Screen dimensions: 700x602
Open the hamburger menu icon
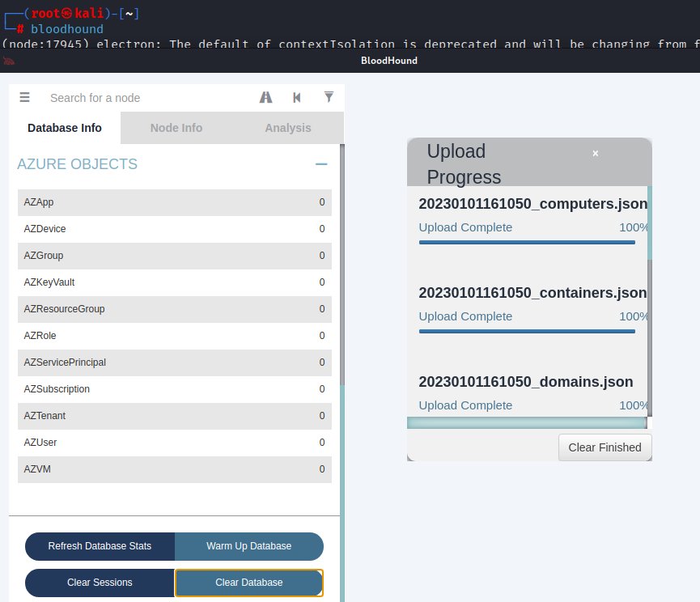click(x=24, y=97)
